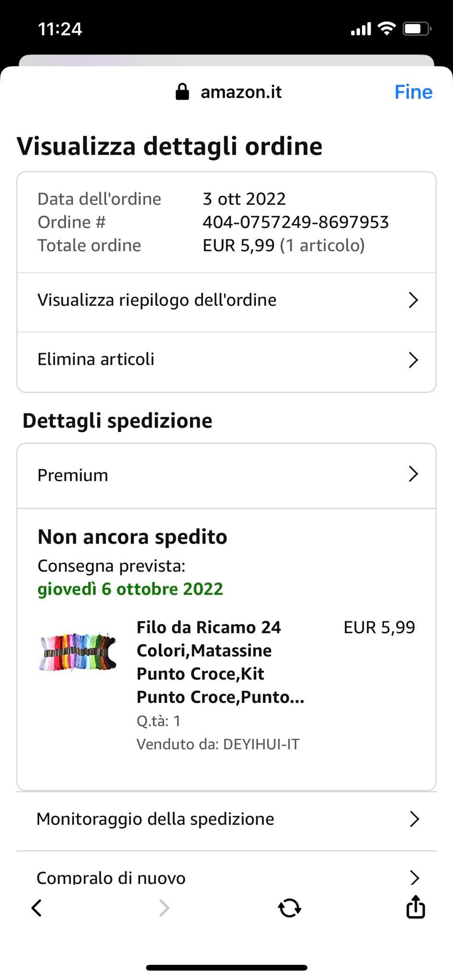Tap the embroidery thread product thumbnail
The width and height of the screenshot is (453, 980).
click(78, 651)
